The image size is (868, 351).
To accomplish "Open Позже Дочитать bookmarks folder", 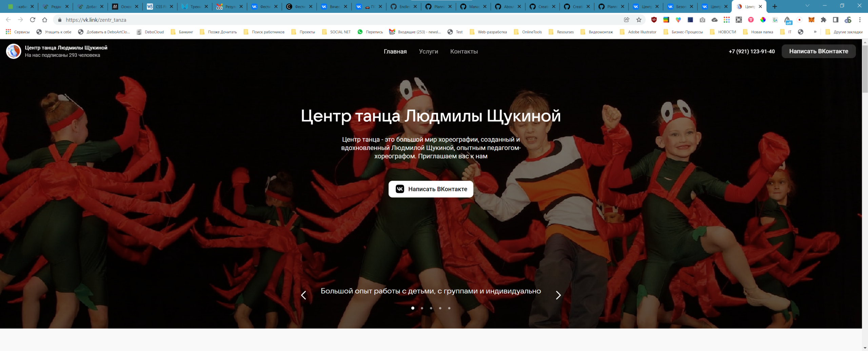I will coord(218,32).
